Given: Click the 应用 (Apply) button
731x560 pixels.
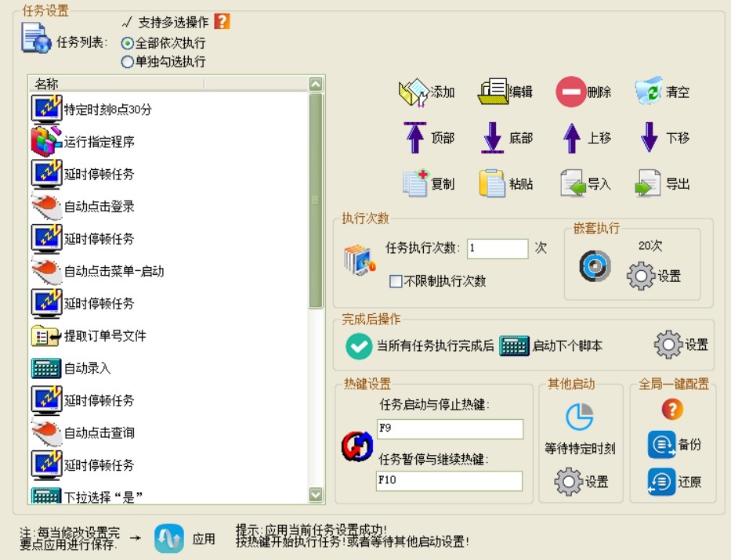Looking at the screenshot, I should pos(169,539).
